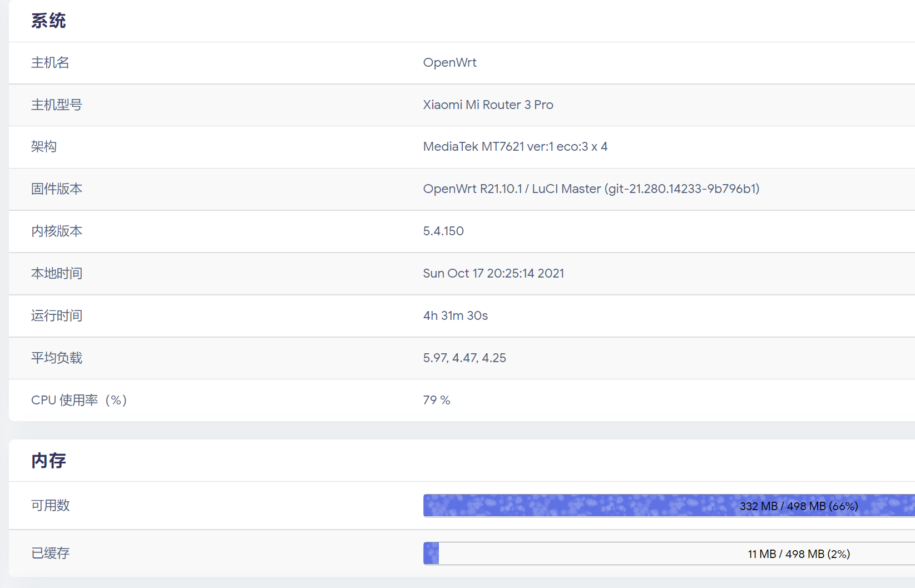Click the 架构 label

[x=44, y=146]
